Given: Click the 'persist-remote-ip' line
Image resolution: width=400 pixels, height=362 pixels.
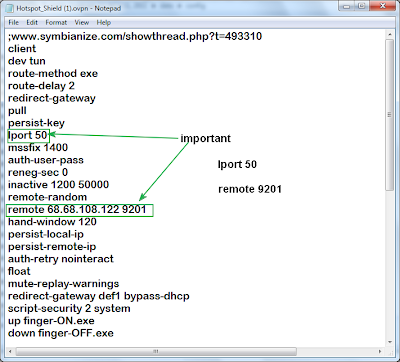Looking at the screenshot, I should pyautogui.click(x=52, y=247).
